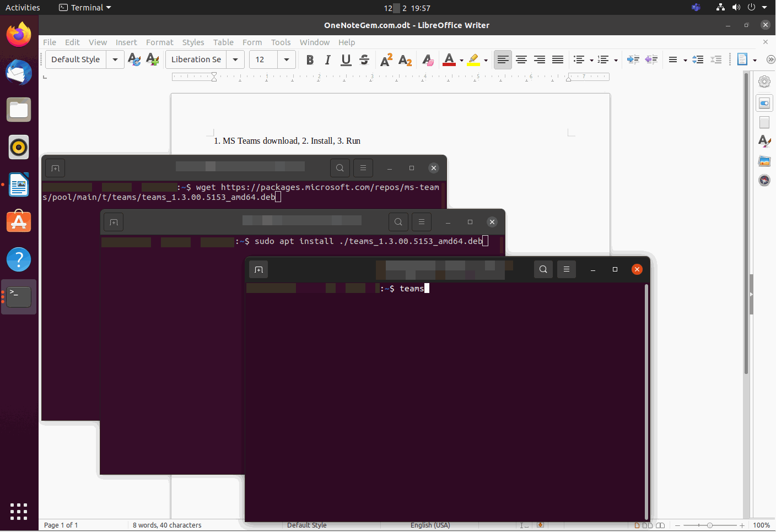Click the search icon in the front terminal

(543, 269)
